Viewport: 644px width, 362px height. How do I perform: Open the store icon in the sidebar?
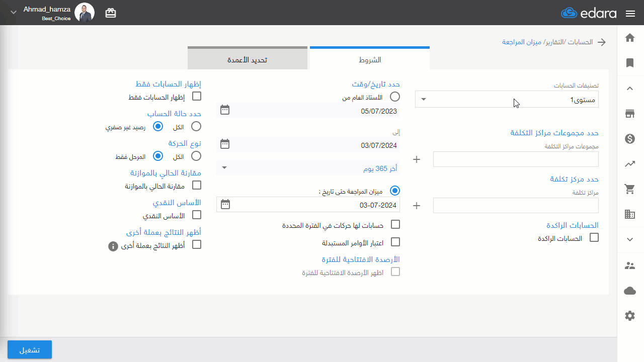coord(629,114)
